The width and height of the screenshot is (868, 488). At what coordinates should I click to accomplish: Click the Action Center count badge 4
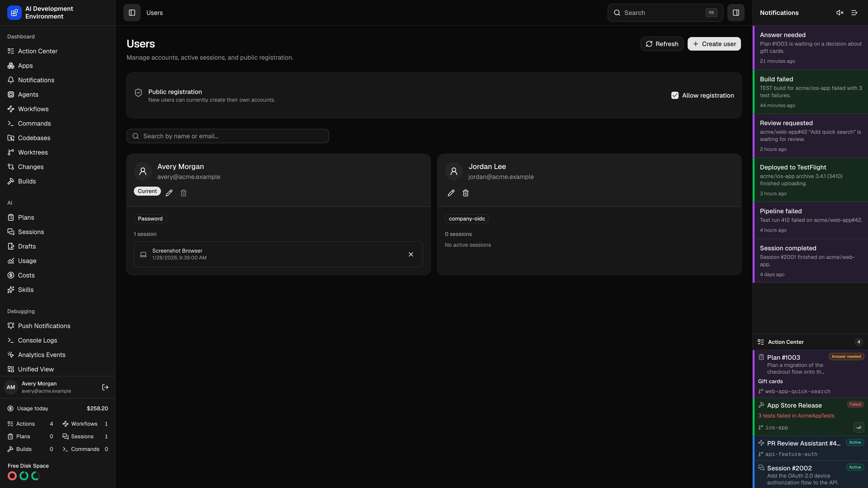pyautogui.click(x=859, y=342)
